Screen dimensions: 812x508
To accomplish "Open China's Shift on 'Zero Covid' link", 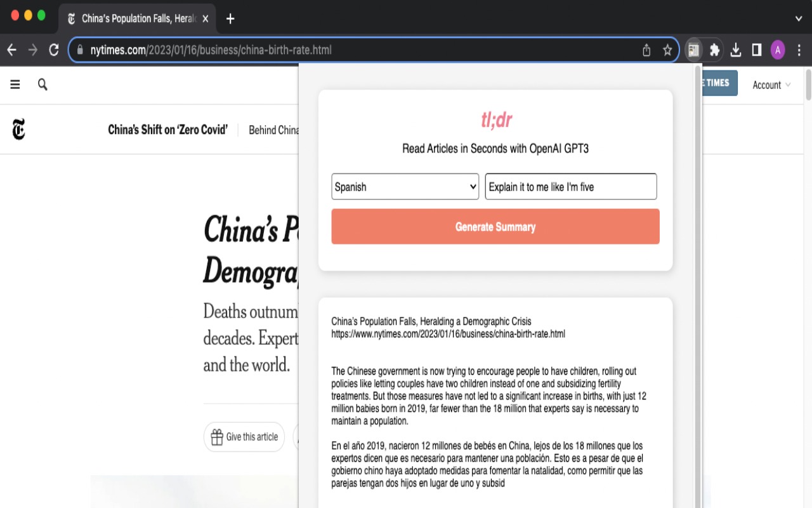I will click(167, 130).
